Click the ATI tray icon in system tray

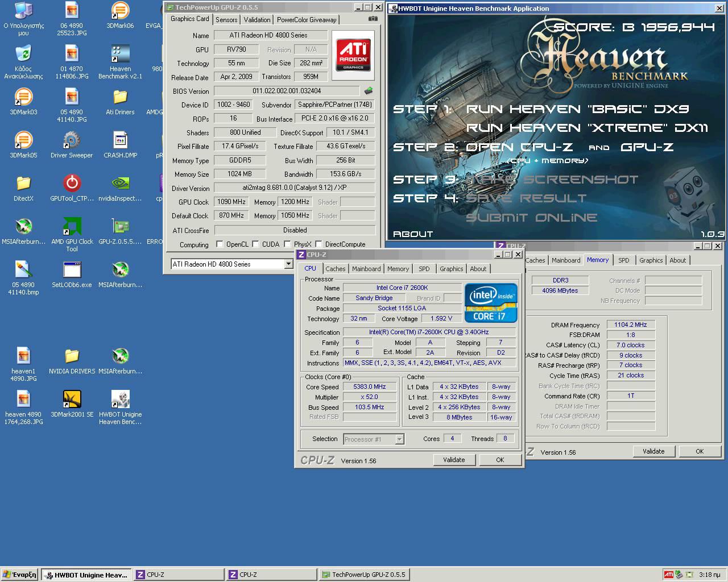click(x=669, y=575)
